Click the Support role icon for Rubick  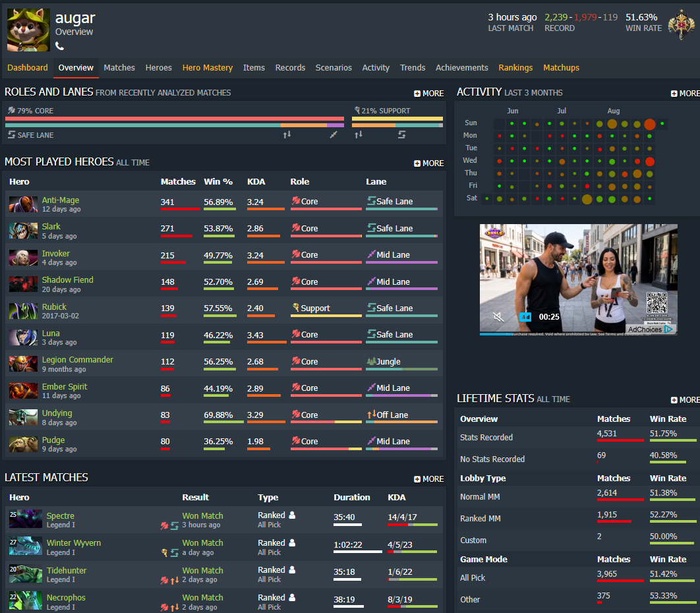295,307
